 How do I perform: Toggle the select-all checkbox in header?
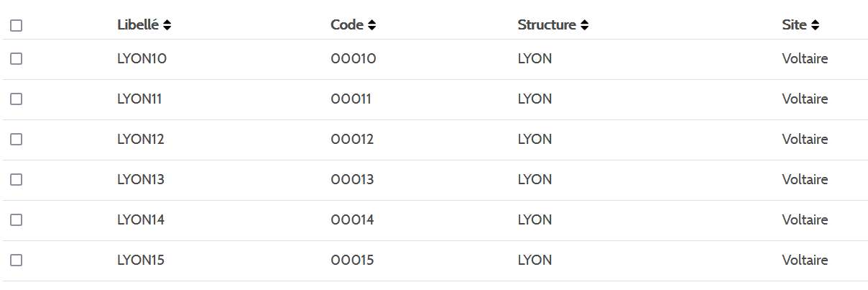pos(17,26)
